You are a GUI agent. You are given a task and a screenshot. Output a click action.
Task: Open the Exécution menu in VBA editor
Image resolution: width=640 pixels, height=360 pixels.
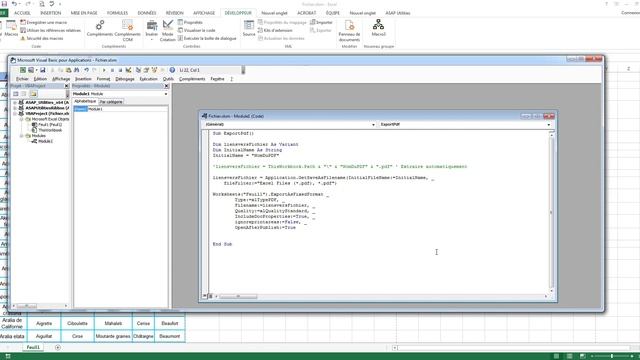149,79
